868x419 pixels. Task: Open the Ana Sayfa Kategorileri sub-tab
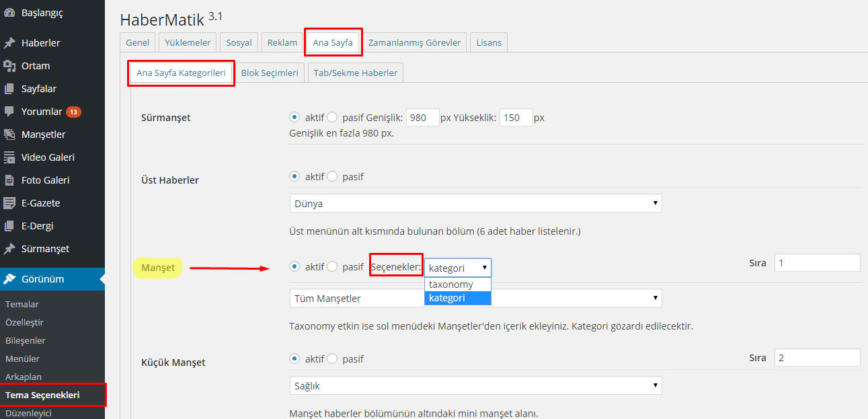181,73
